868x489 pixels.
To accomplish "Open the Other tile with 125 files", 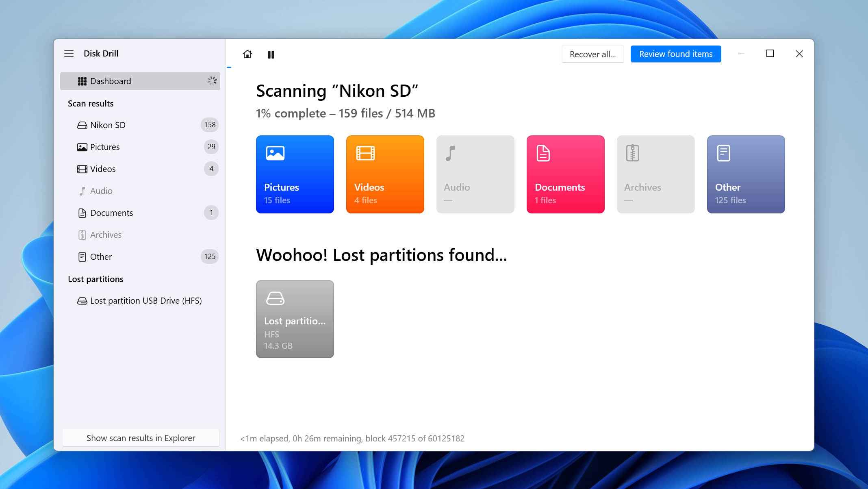I will click(746, 174).
